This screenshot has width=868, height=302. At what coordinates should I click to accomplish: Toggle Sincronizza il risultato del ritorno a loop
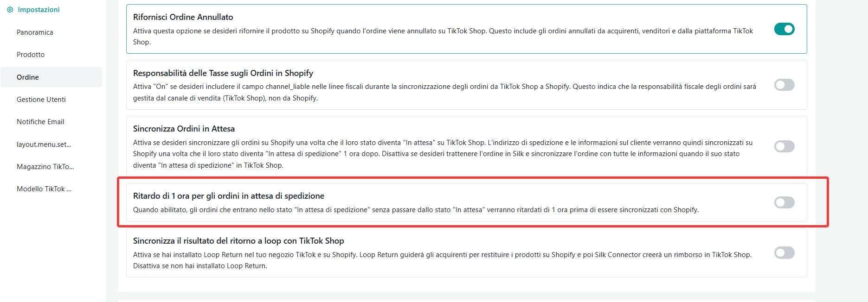point(784,252)
